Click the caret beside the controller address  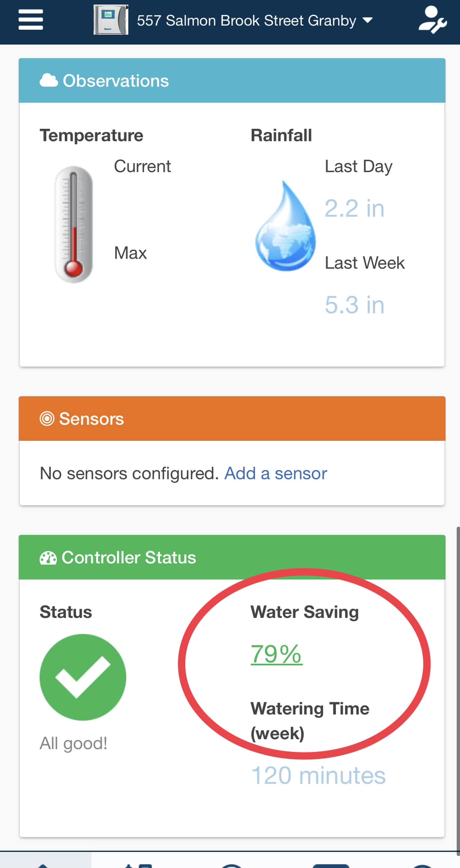click(368, 20)
